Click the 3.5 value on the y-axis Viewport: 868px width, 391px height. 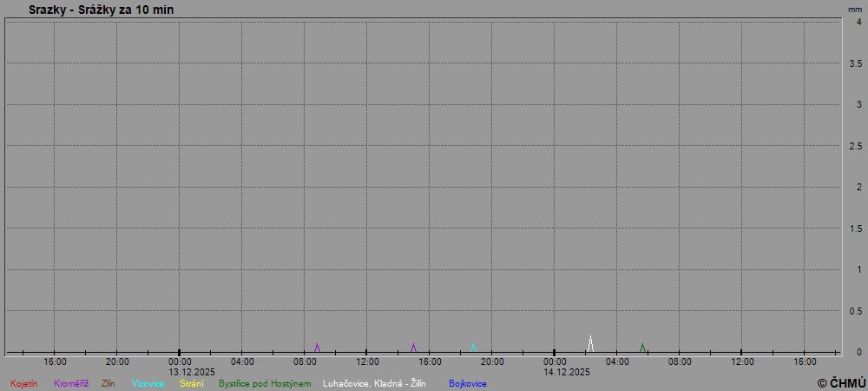(x=855, y=63)
